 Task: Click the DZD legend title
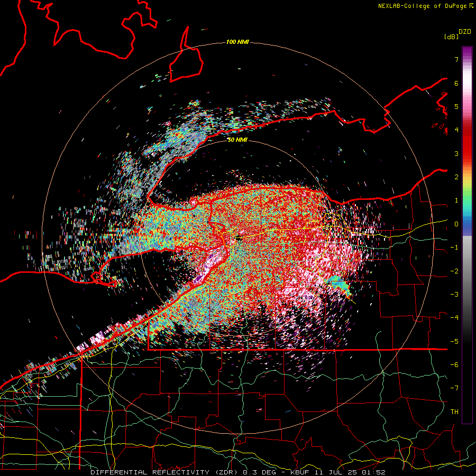coord(465,32)
